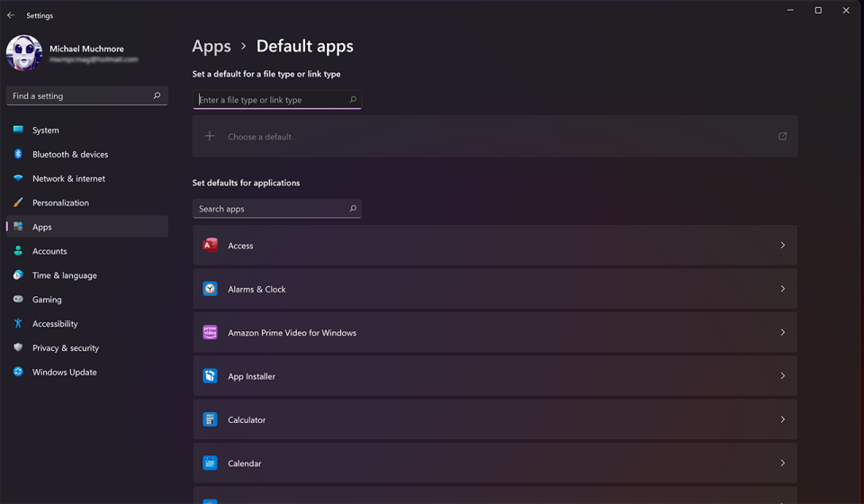Click the Calendar app icon
The width and height of the screenshot is (864, 504).
pos(210,463)
